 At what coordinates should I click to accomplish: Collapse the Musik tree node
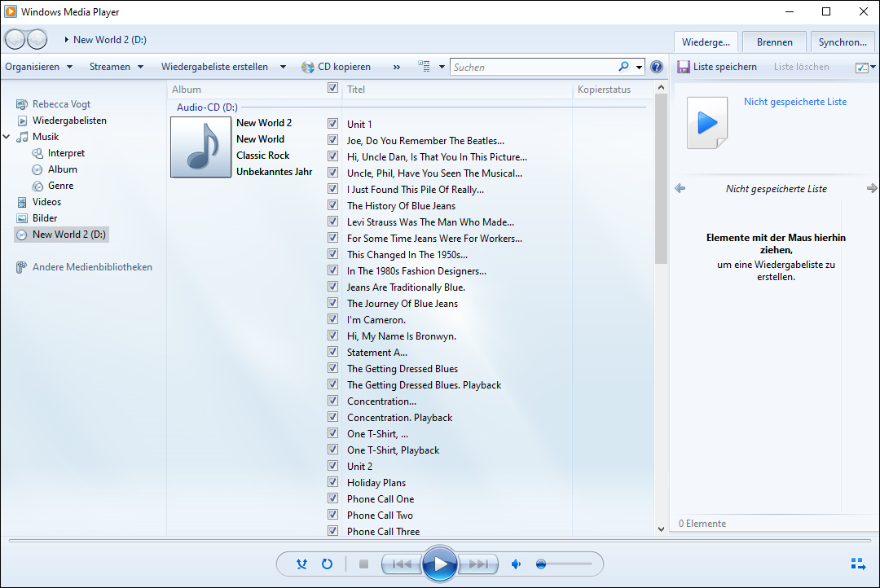point(7,136)
